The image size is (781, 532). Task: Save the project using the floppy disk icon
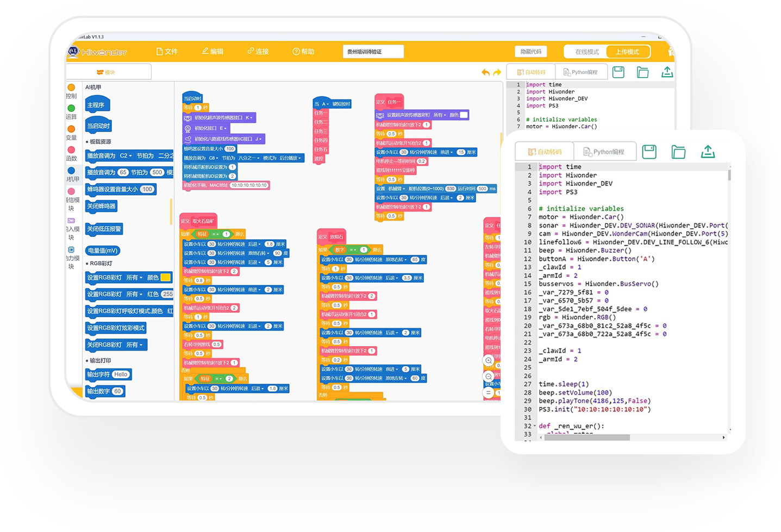(x=649, y=152)
